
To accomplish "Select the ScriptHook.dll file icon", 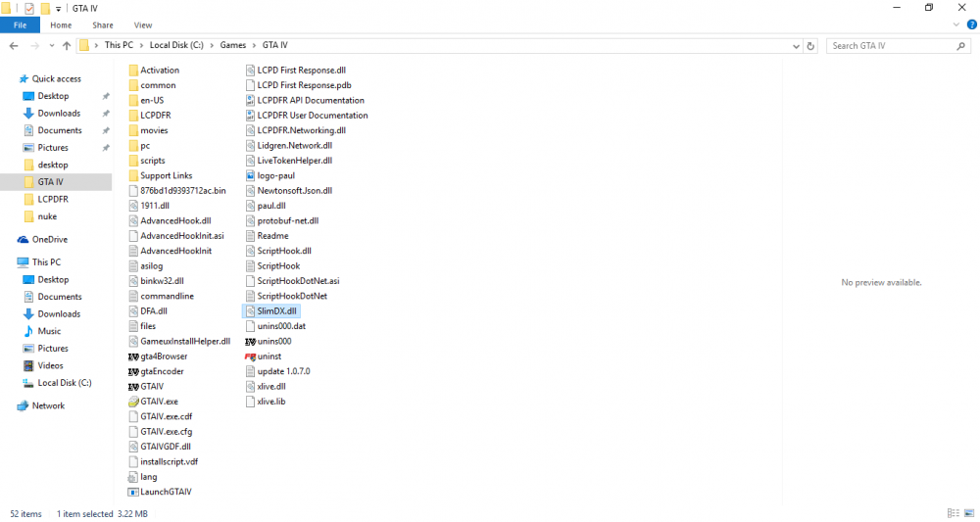I will (250, 251).
